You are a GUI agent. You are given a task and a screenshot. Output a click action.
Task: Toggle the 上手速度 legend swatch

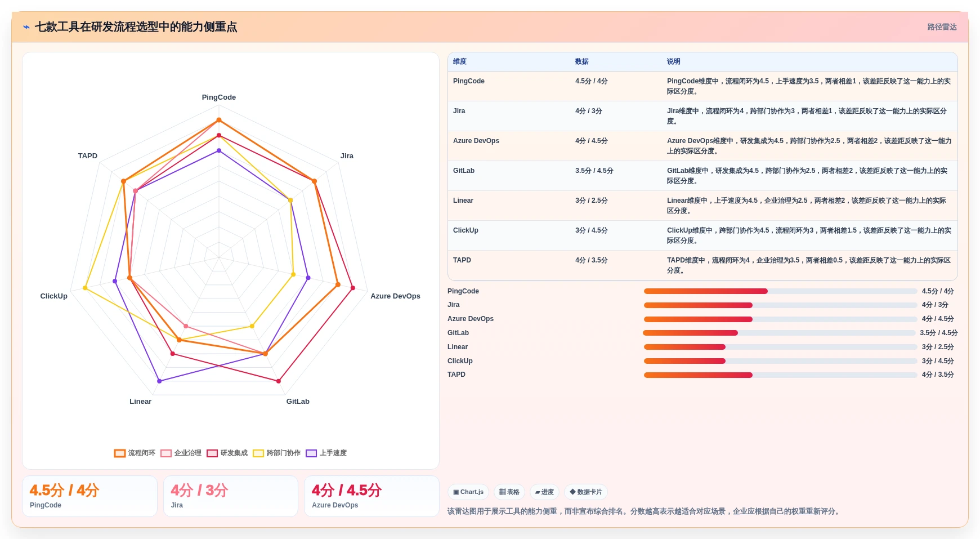coord(311,453)
